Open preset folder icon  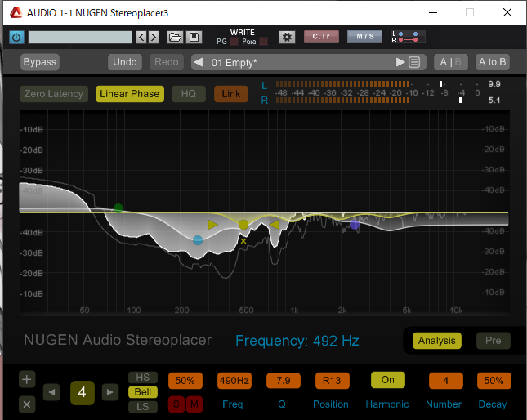tap(175, 37)
